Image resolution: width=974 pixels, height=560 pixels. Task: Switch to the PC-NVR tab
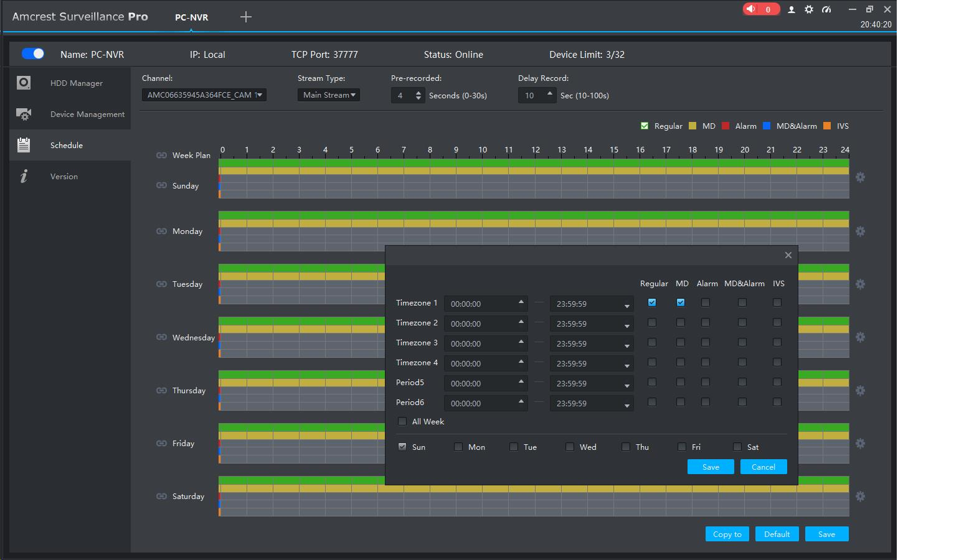click(x=191, y=17)
